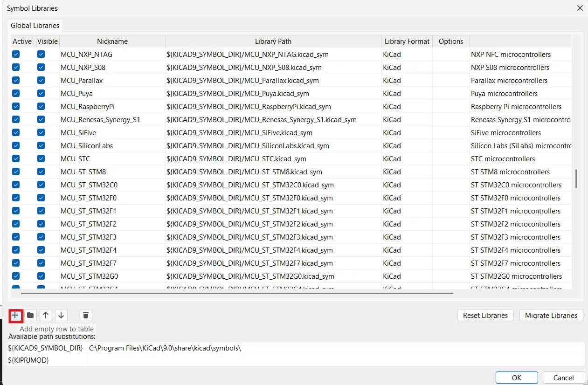Toggle Visible checkbox for MCU_Puya
This screenshot has height=385, width=588.
41,93
